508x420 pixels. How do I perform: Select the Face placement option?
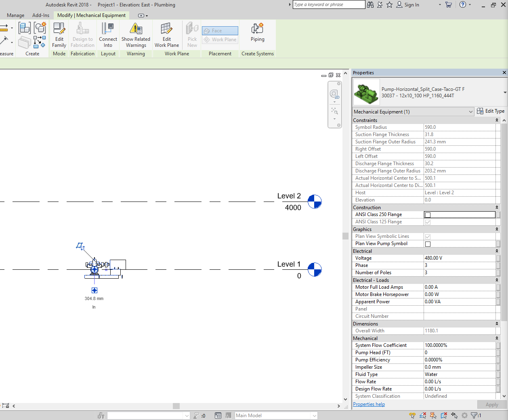click(220, 31)
